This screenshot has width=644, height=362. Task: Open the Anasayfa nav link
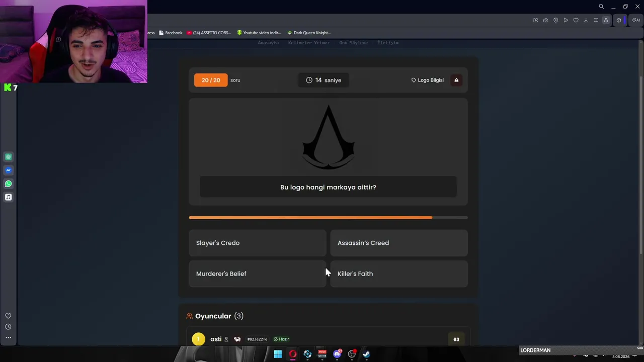coord(268,43)
